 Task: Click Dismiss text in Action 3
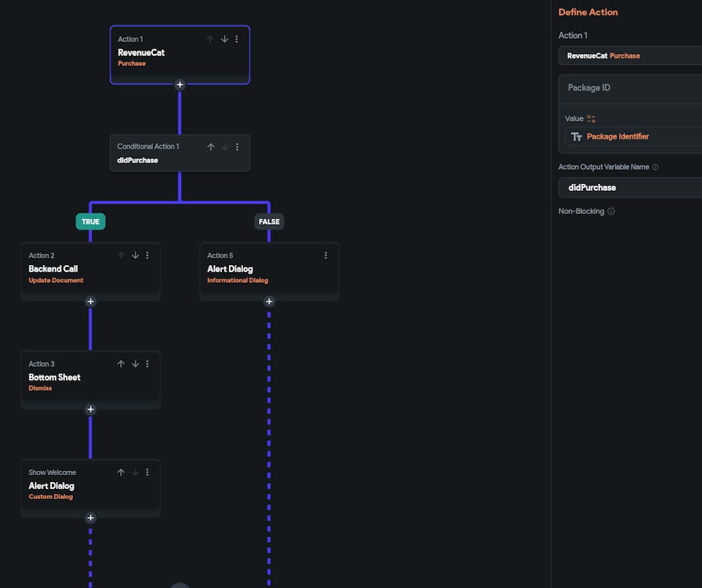(x=40, y=389)
